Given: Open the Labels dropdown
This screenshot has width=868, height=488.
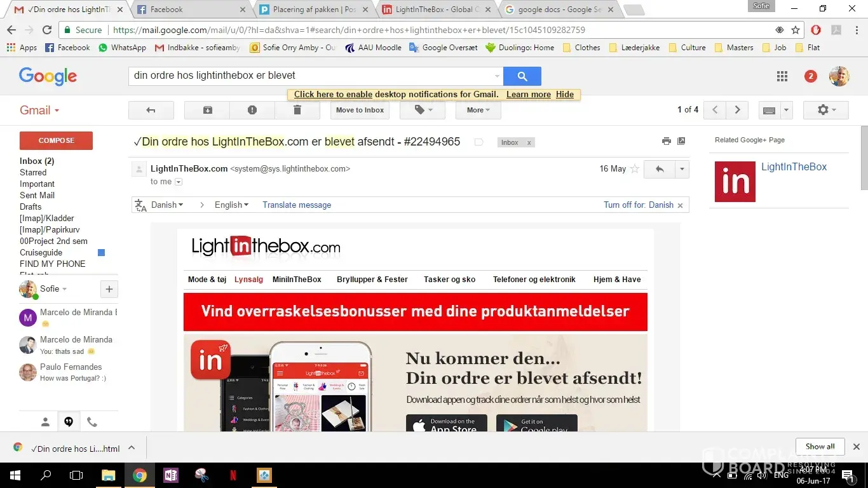Looking at the screenshot, I should click(x=421, y=110).
